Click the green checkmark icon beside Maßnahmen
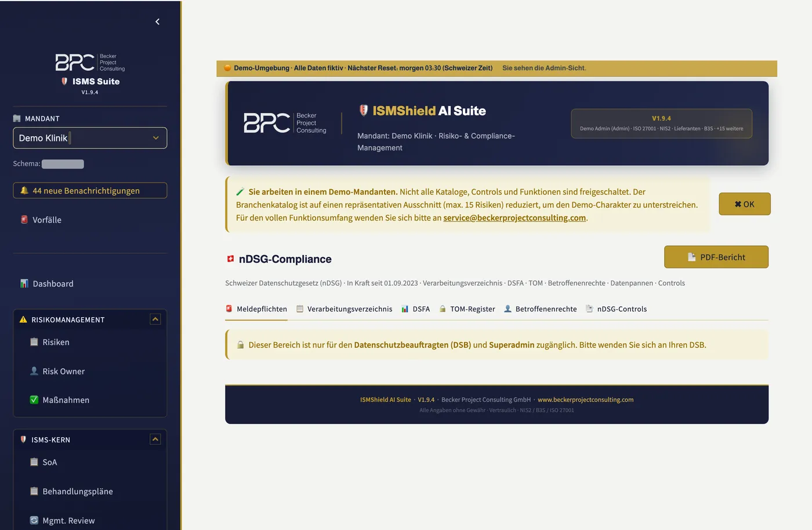812x530 pixels. point(34,400)
